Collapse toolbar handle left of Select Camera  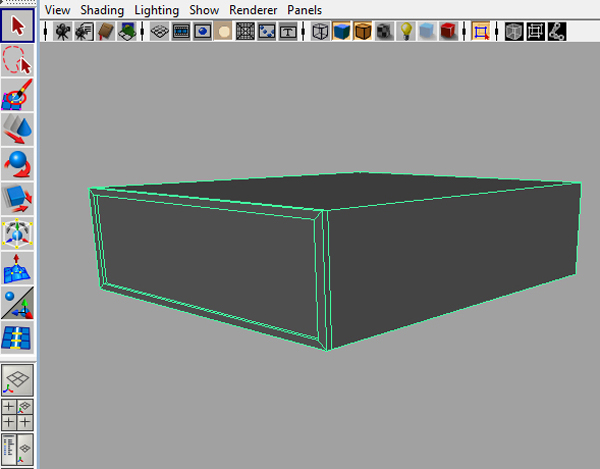tap(46, 31)
